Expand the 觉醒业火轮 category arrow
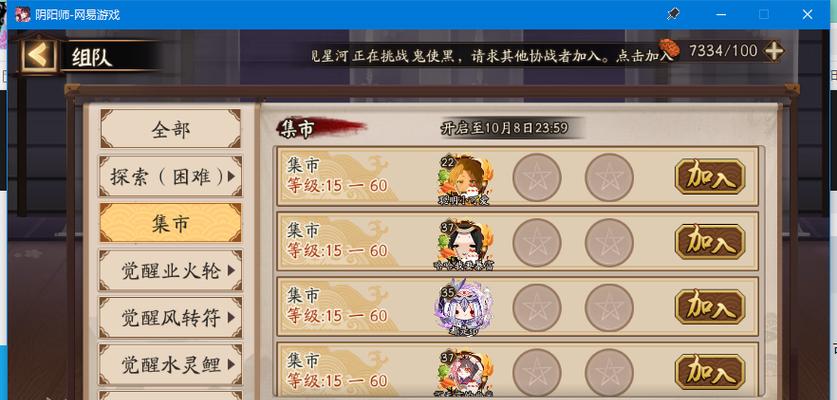Viewport: 837px width, 400px height. tap(231, 271)
